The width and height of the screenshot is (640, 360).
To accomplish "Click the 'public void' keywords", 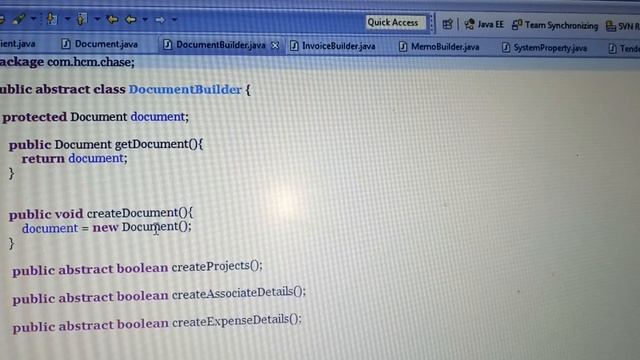I will 46,214.
